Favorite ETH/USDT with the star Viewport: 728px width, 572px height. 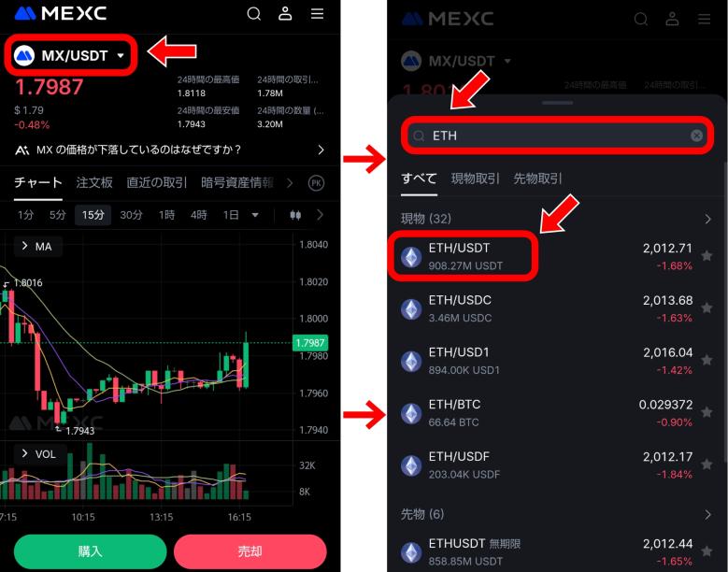[707, 255]
